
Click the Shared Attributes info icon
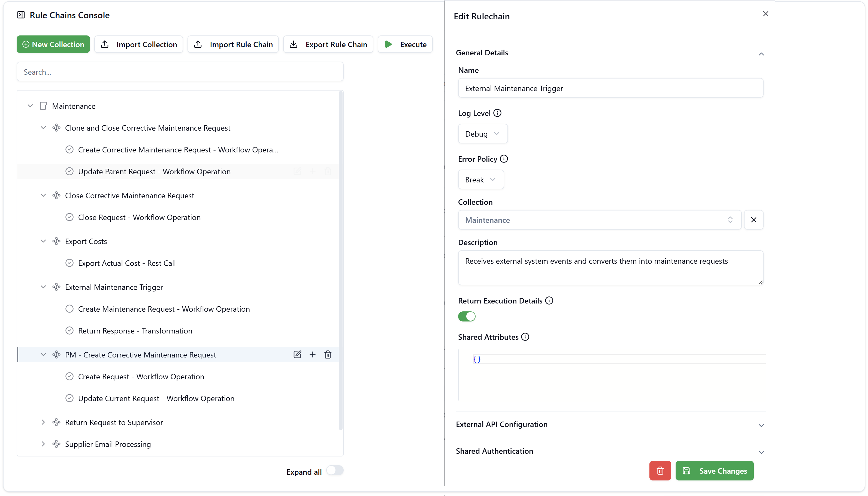click(525, 336)
